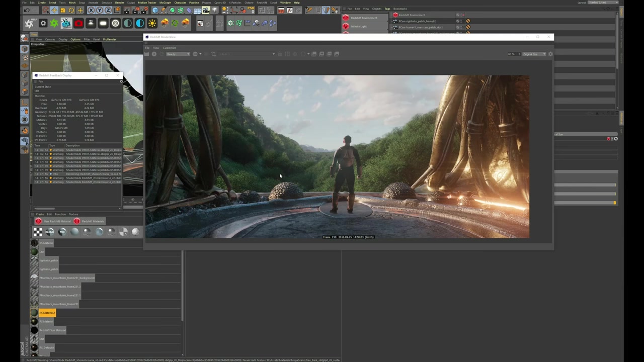The width and height of the screenshot is (644, 362).
Task: Click the Light object icon
Action: [x=215, y=10]
